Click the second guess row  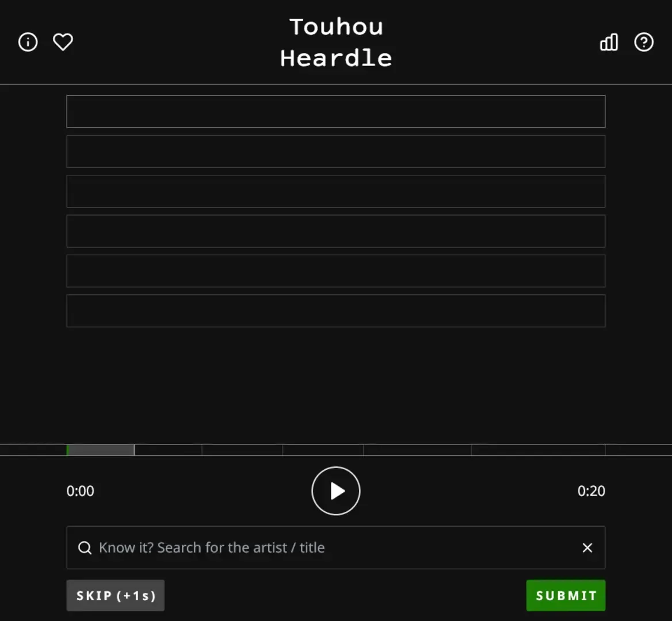(x=336, y=151)
